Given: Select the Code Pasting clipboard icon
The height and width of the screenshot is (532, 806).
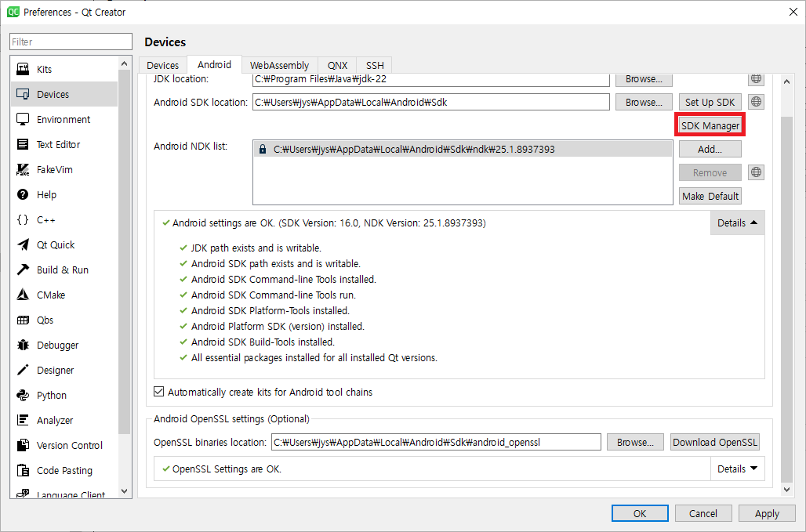Looking at the screenshot, I should [23, 470].
